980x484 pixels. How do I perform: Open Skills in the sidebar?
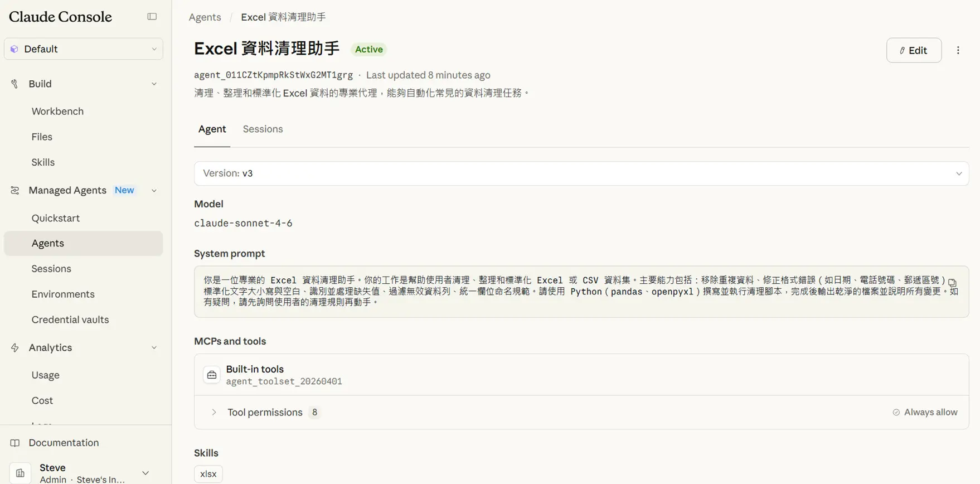click(x=43, y=163)
